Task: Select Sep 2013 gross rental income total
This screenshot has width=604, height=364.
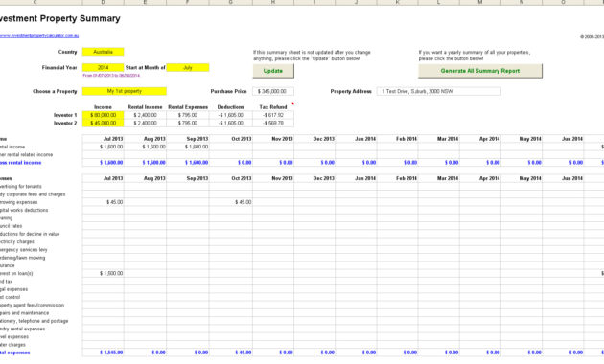Action: (188, 163)
